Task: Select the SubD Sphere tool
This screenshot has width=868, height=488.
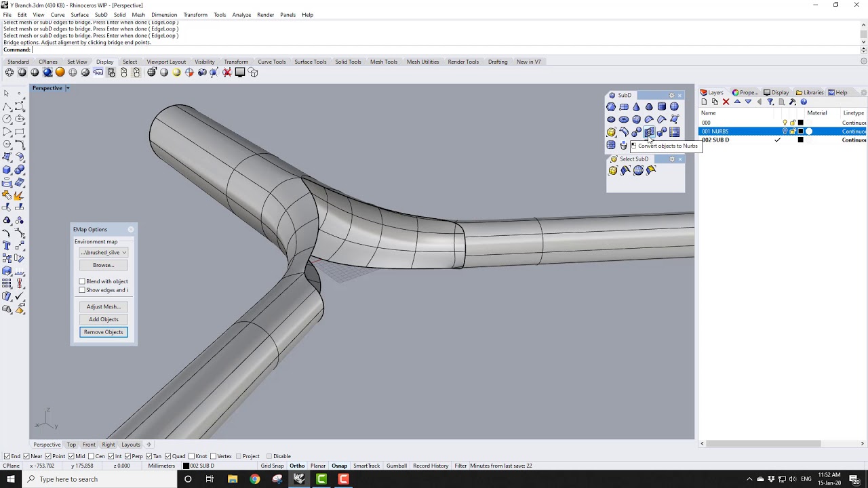Action: click(x=674, y=106)
